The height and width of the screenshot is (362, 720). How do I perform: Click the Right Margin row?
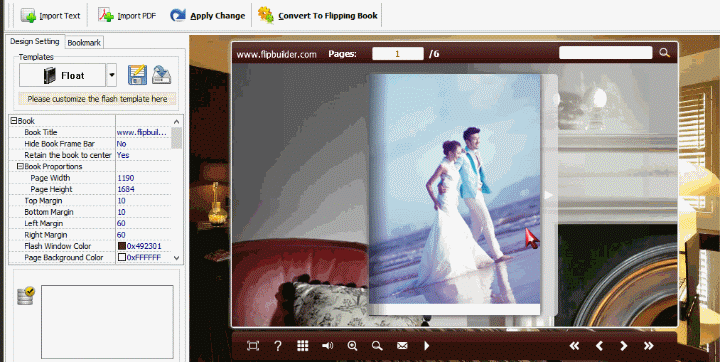[90, 235]
